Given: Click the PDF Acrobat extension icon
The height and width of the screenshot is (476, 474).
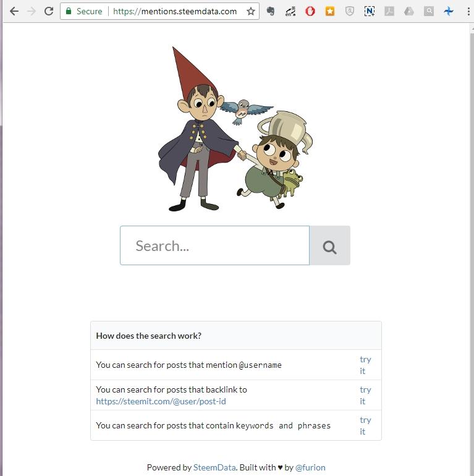Looking at the screenshot, I should [x=389, y=11].
